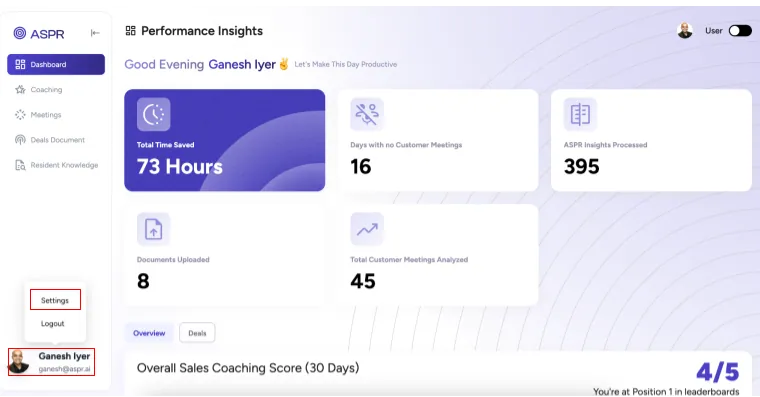This screenshot has height=397, width=760.
Task: Open the Dashboard sidebar item
Action: coord(56,64)
